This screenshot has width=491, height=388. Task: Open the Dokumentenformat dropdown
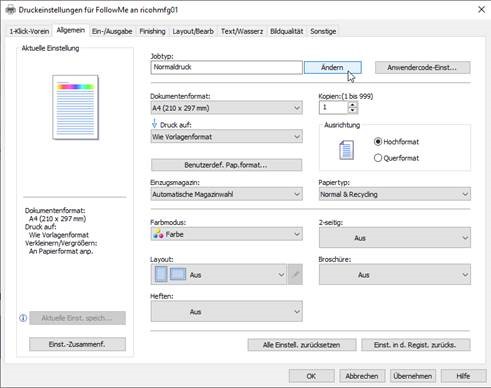(227, 108)
